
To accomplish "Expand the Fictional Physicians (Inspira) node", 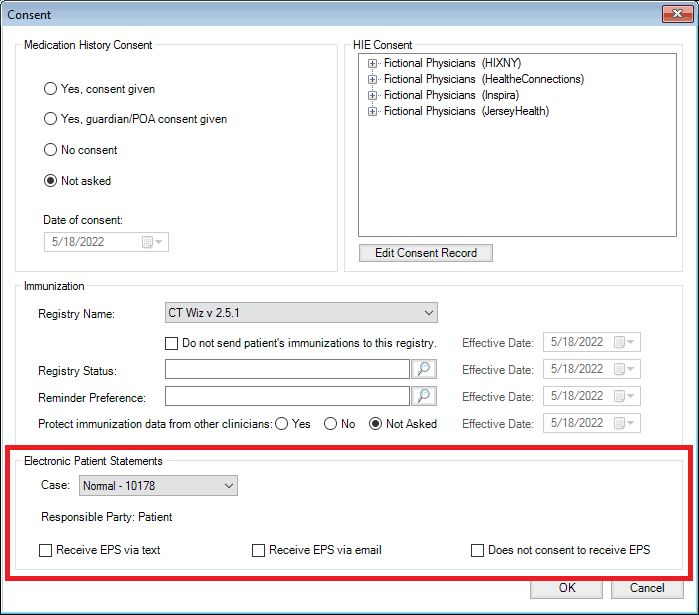I will 373,95.
